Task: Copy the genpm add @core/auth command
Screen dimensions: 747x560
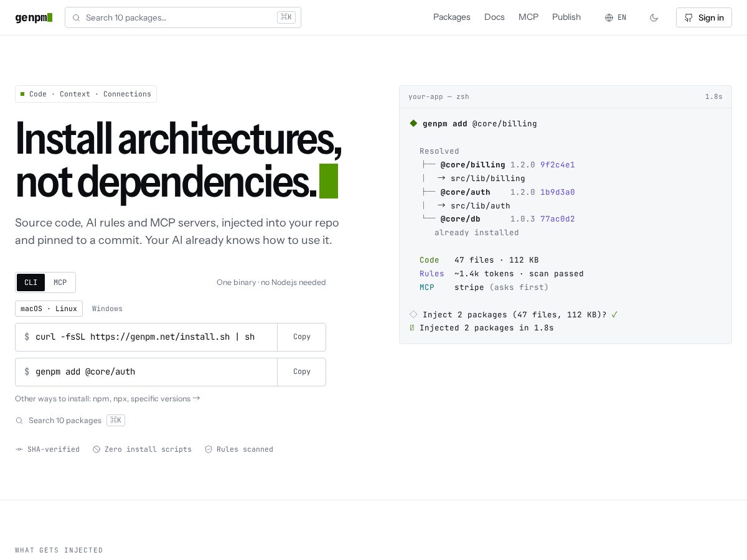Action: pos(302,371)
